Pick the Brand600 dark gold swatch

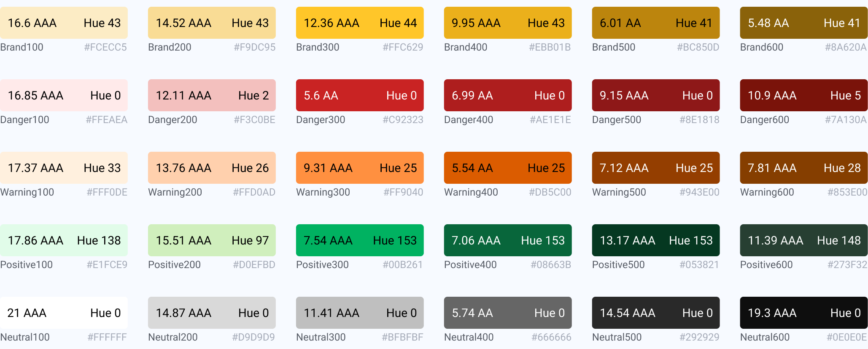click(x=803, y=23)
